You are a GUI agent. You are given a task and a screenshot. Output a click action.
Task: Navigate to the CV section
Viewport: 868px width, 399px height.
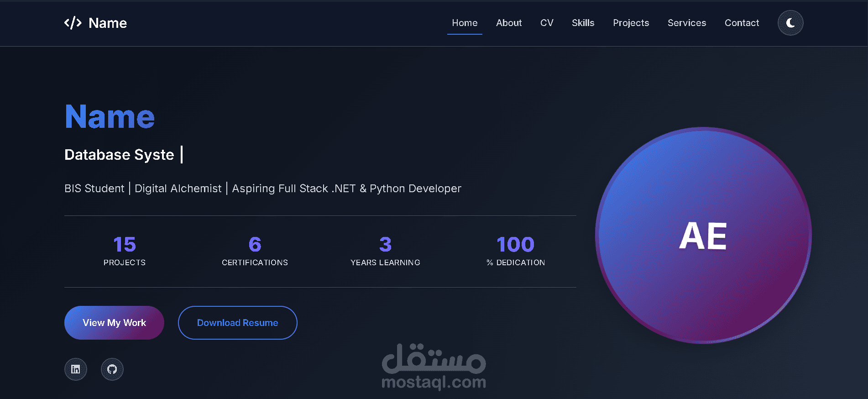coord(547,23)
